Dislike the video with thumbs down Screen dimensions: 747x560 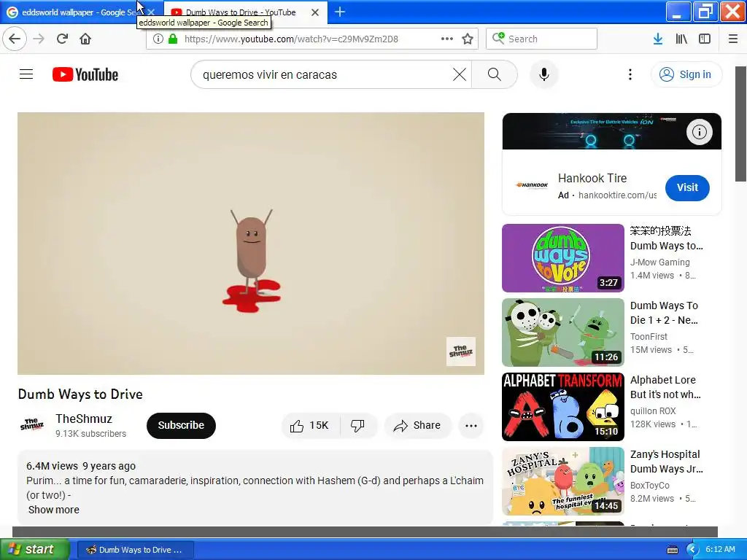pos(357,425)
